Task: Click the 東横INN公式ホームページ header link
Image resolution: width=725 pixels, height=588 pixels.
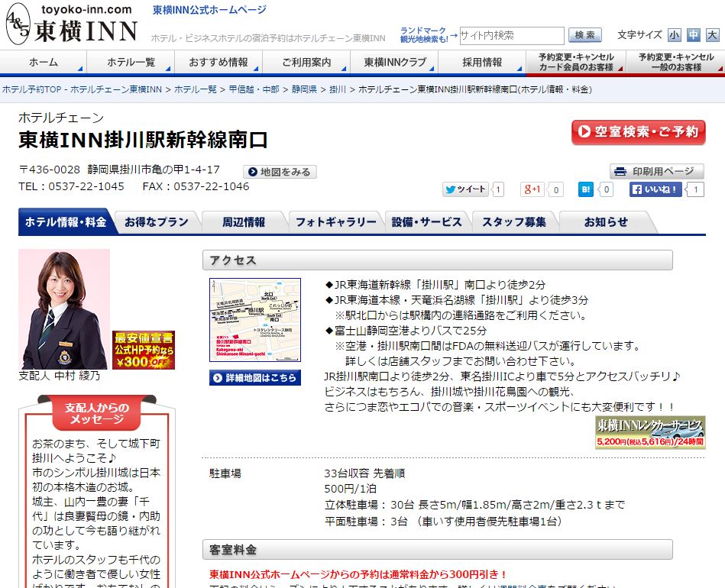Action: (209, 10)
